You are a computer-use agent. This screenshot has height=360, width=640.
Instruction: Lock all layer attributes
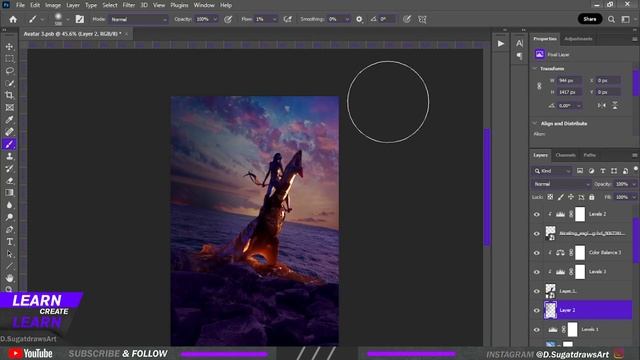click(591, 197)
